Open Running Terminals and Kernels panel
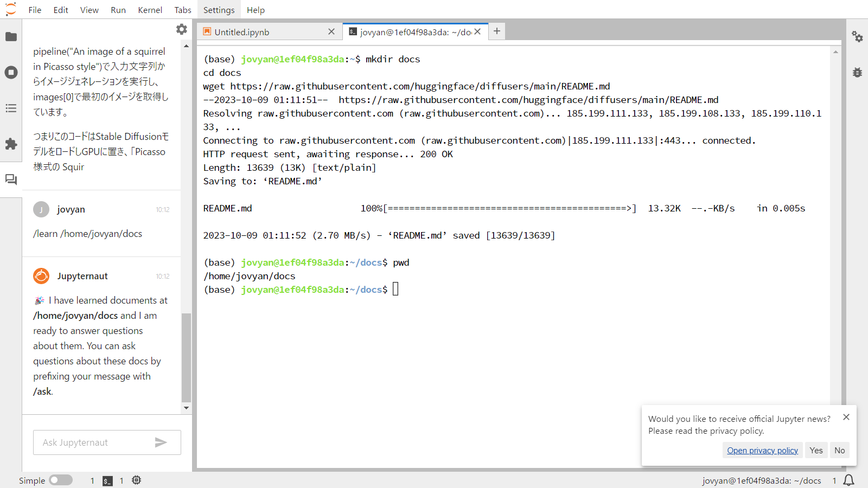This screenshot has width=868, height=488. 11,73
